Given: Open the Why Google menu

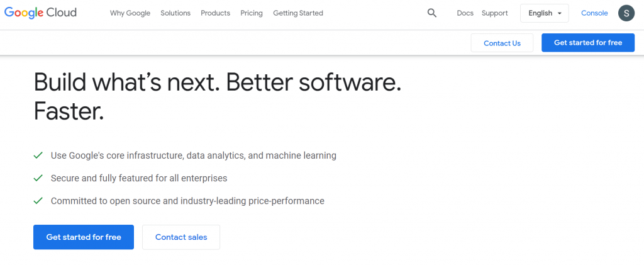Looking at the screenshot, I should (130, 13).
